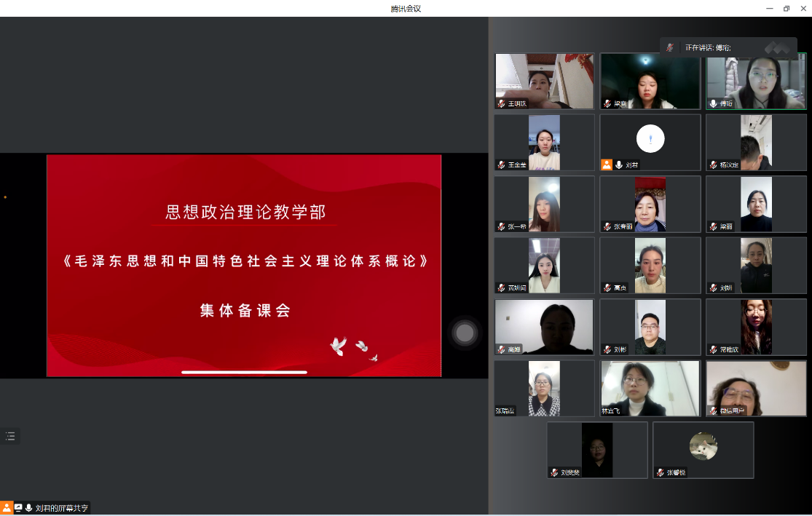Click the white progress bar under the slide
This screenshot has width=812, height=516.
(244, 372)
